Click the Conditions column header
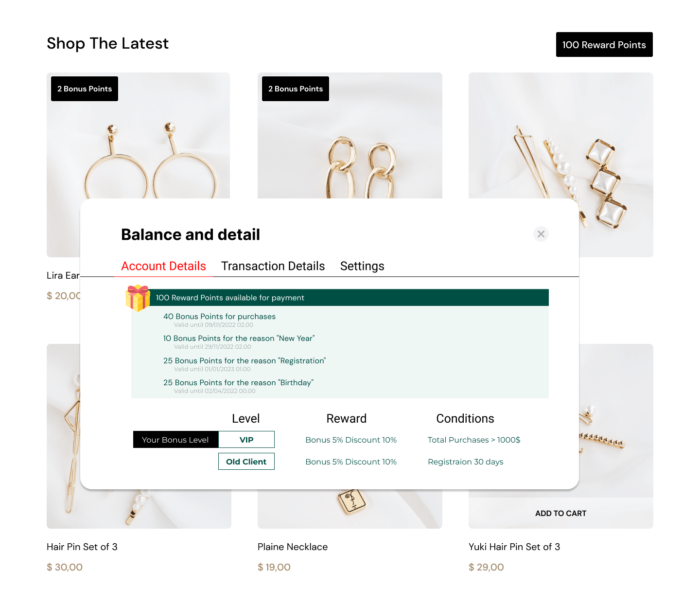The width and height of the screenshot is (700, 606). click(465, 418)
